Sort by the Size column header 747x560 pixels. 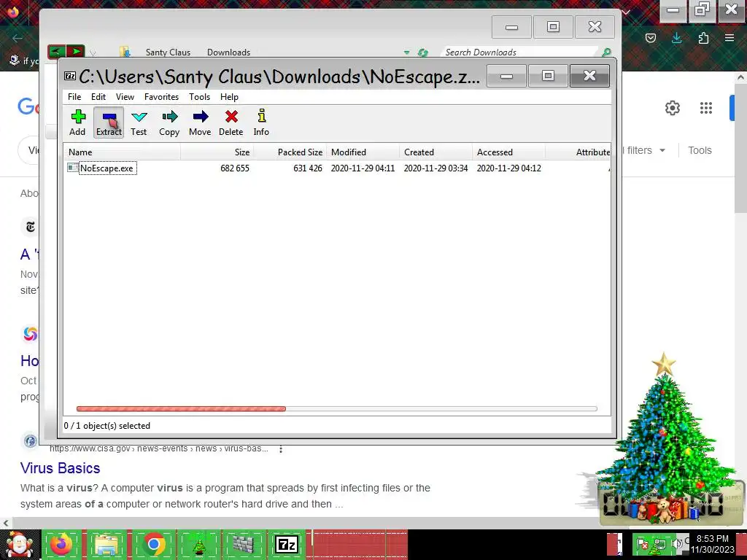(x=217, y=152)
